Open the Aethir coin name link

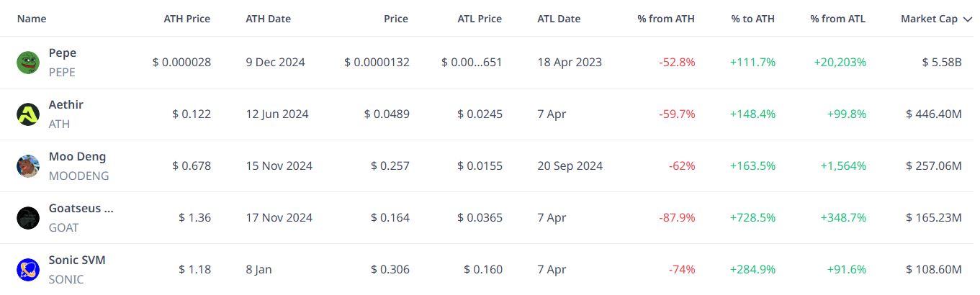point(66,105)
